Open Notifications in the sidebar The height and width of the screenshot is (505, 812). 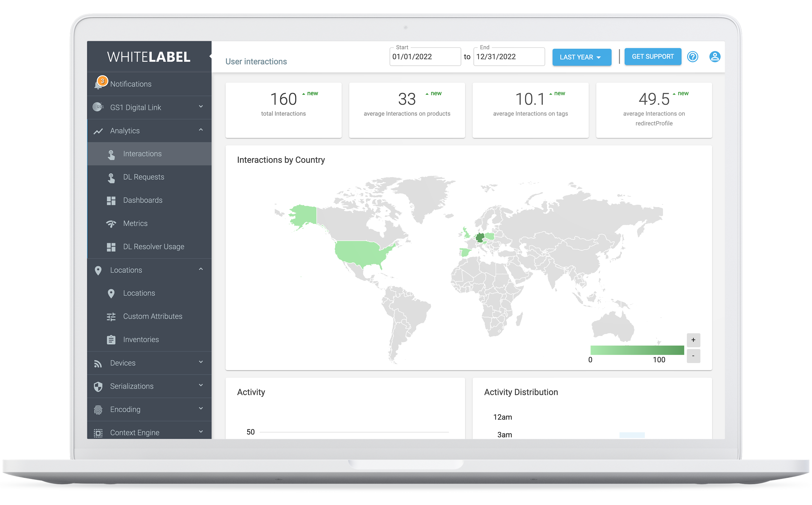pos(149,84)
